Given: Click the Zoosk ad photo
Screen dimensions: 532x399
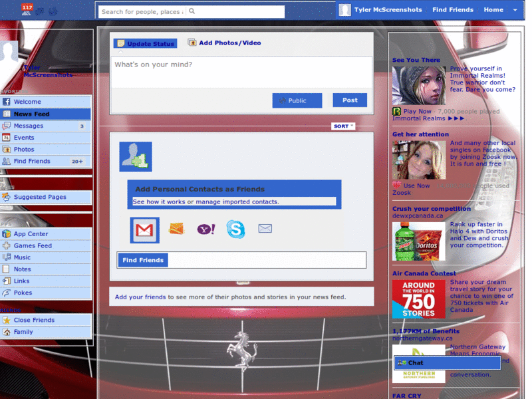Looking at the screenshot, I should coord(419,160).
